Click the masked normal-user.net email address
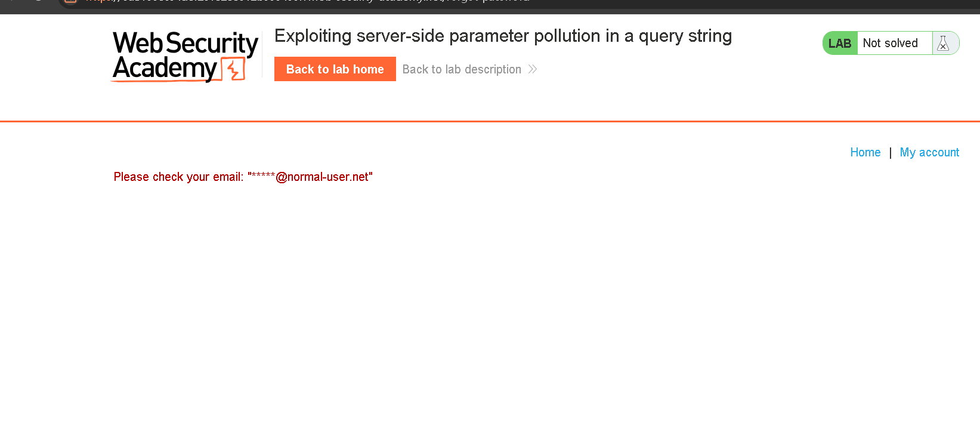The height and width of the screenshot is (425, 980). pos(311,177)
